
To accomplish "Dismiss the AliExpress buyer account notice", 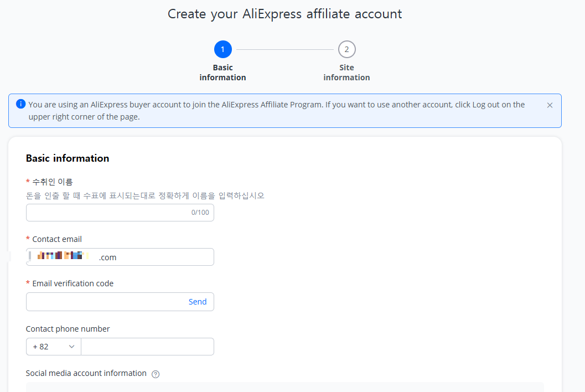I will coord(550,105).
